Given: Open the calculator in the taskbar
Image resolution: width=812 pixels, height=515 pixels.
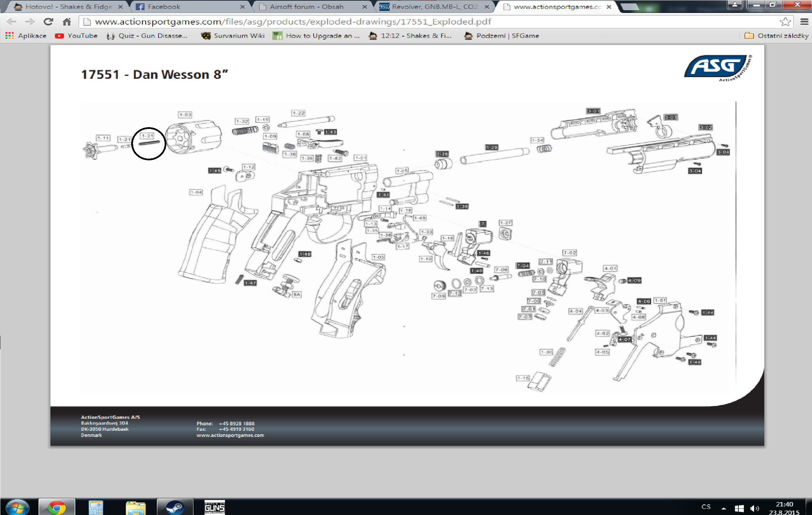Looking at the screenshot, I should 96,507.
